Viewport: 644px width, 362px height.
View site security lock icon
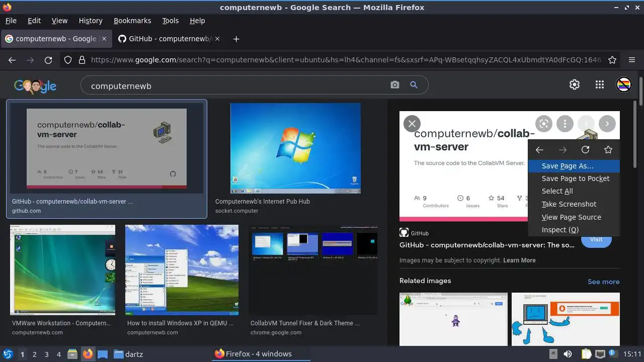[x=82, y=60]
